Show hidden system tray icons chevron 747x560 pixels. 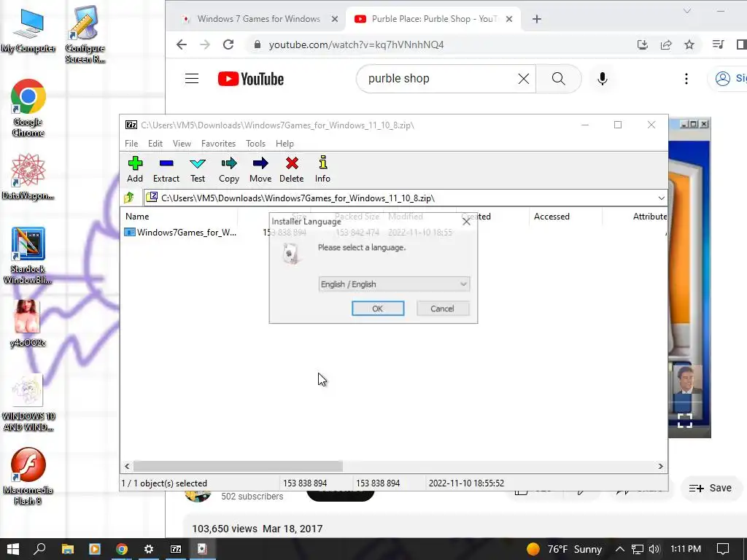click(620, 549)
